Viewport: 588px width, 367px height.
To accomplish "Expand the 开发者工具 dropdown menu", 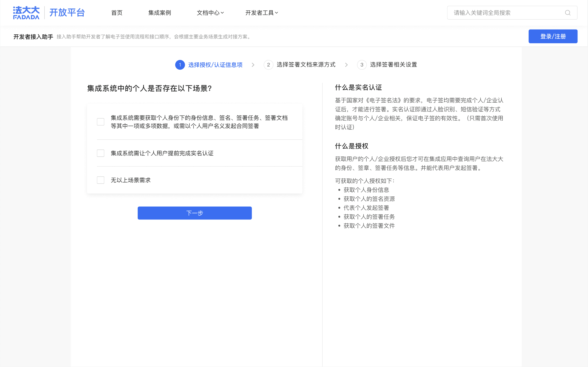I will coord(261,13).
